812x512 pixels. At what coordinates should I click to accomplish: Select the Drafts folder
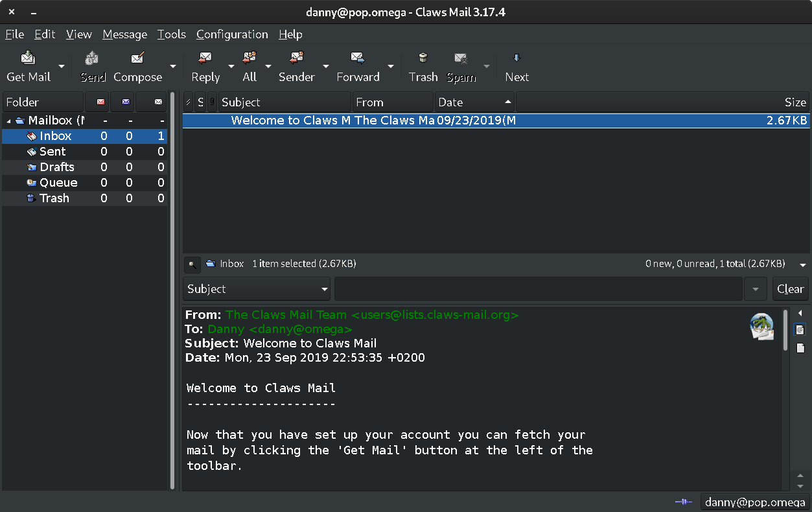coord(84,167)
